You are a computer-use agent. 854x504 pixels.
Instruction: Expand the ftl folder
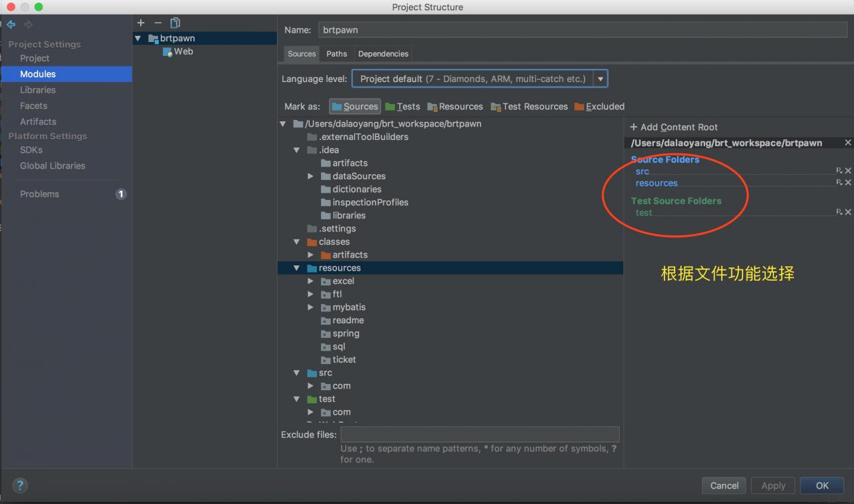[x=310, y=294]
